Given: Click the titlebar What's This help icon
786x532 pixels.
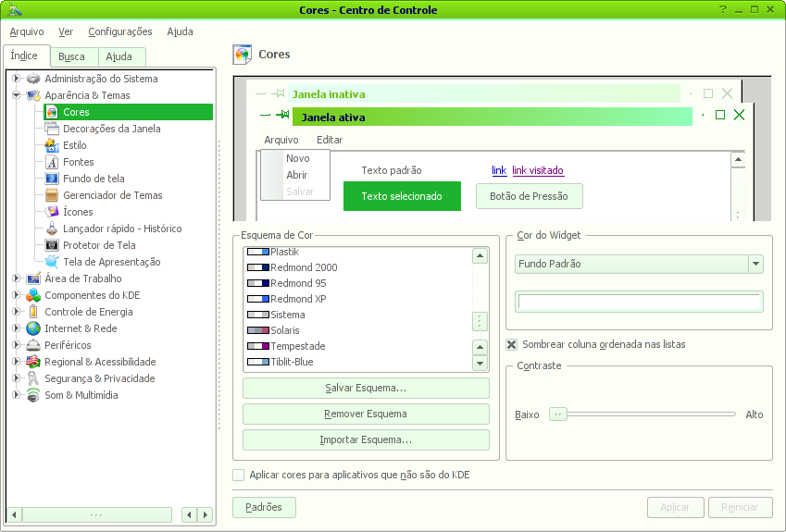Looking at the screenshot, I should [723, 9].
